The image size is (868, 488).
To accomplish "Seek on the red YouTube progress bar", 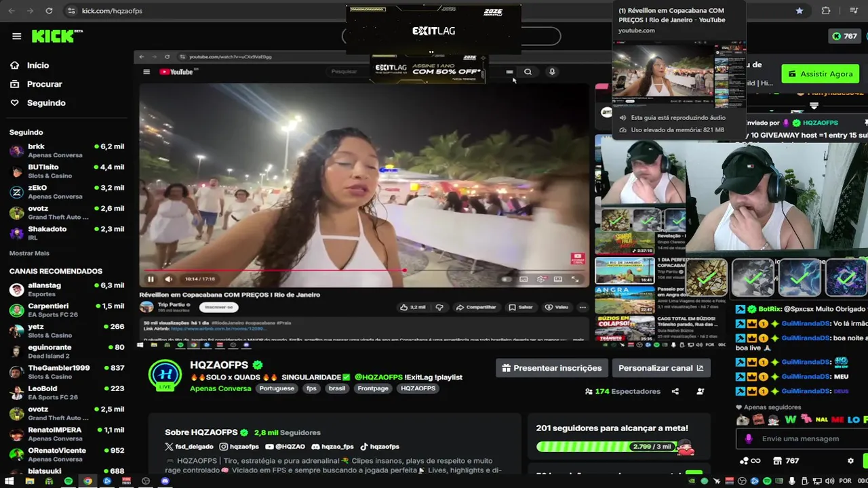I will [363, 270].
